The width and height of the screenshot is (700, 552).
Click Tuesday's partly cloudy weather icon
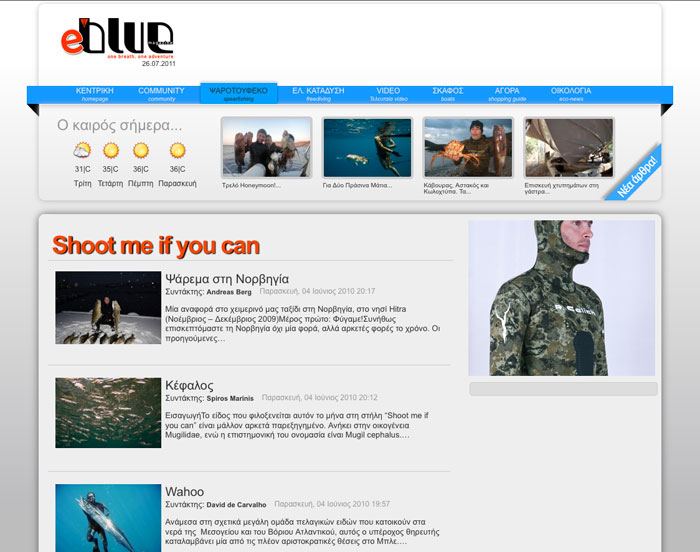[x=83, y=150]
